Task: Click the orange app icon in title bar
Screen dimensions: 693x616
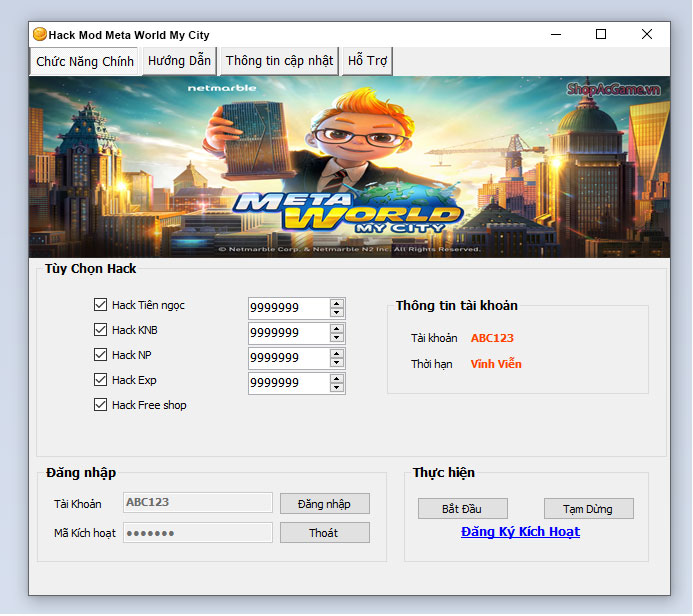Action: 39,34
